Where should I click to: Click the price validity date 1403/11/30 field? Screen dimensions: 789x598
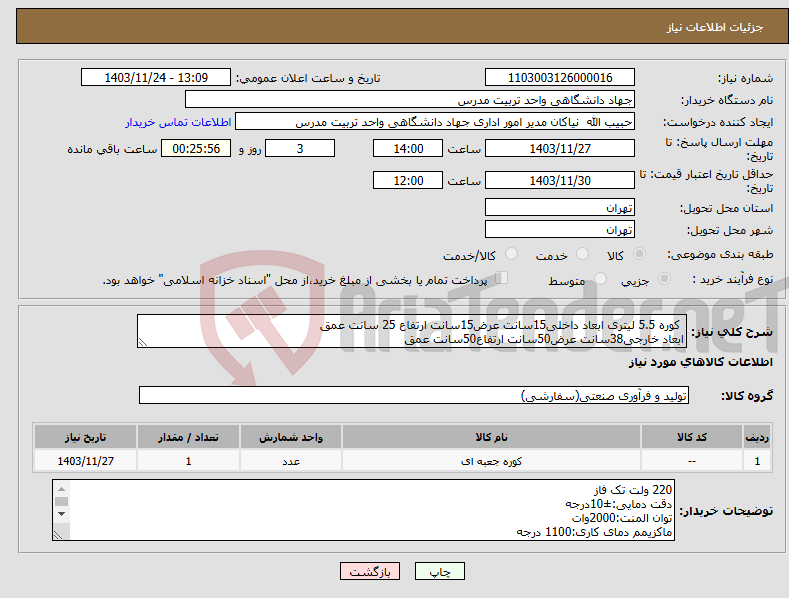pos(560,180)
